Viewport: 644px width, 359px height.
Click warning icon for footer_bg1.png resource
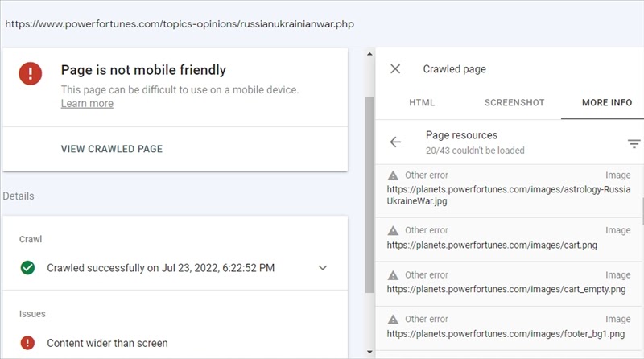tap(393, 320)
